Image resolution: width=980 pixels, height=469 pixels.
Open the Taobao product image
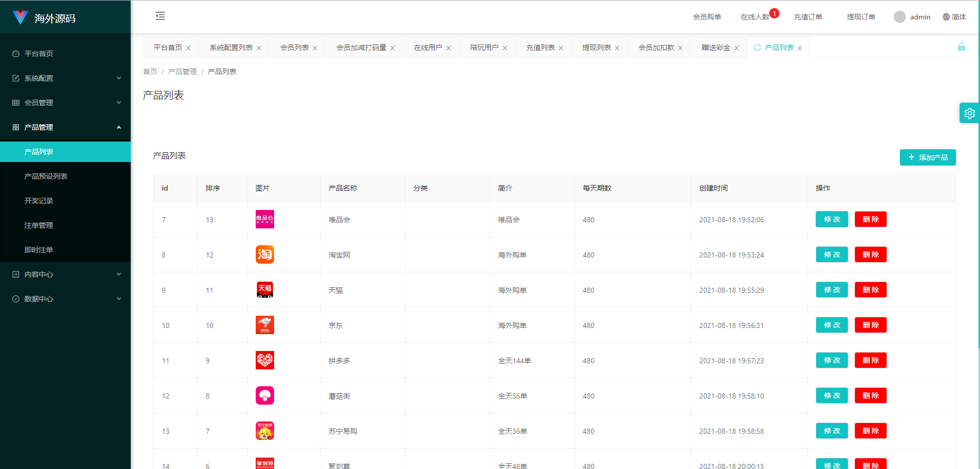(x=264, y=254)
